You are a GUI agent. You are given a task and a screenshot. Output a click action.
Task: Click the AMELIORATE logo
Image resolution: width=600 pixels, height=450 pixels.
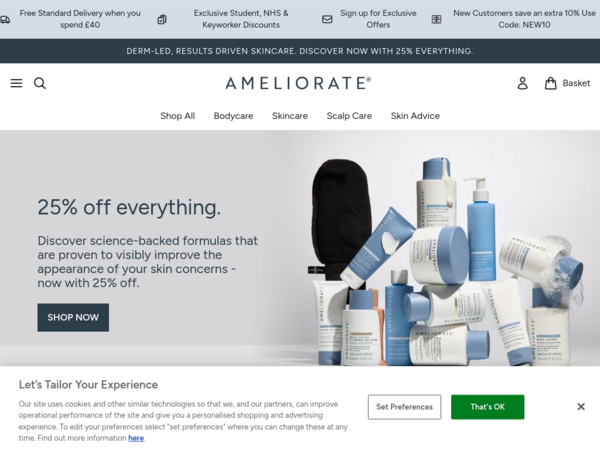298,83
